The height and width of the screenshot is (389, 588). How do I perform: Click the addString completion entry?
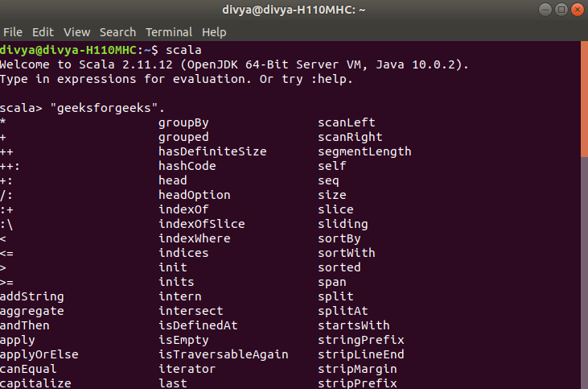pos(32,296)
